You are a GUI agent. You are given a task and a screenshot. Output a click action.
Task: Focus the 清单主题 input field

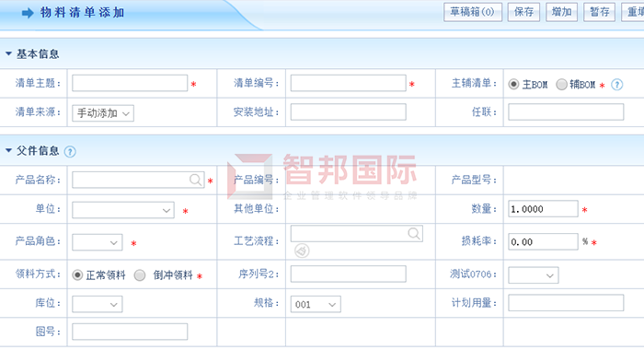click(130, 83)
